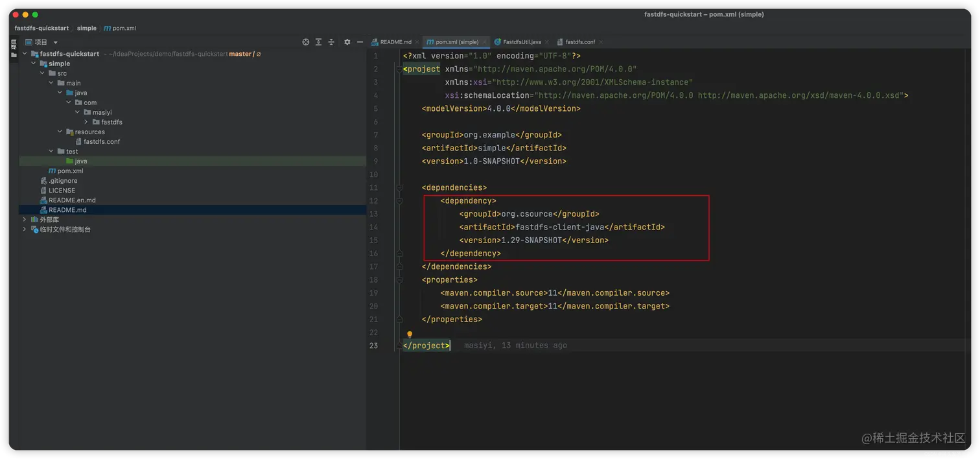This screenshot has width=980, height=459.
Task: Collapse the fastdfs-quickstart root node
Action: point(25,54)
